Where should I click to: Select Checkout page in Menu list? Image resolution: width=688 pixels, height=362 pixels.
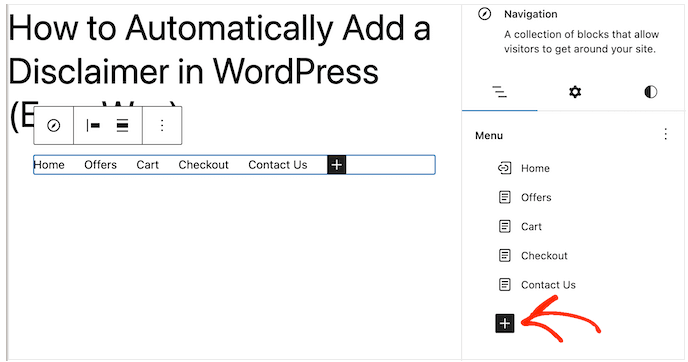(x=544, y=256)
